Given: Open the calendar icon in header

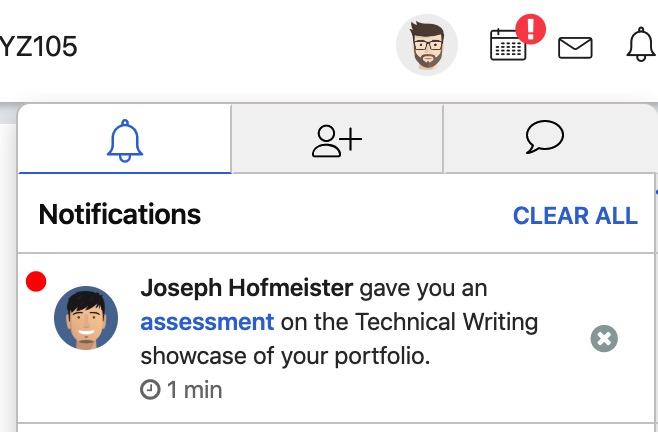Looking at the screenshot, I should 508,45.
